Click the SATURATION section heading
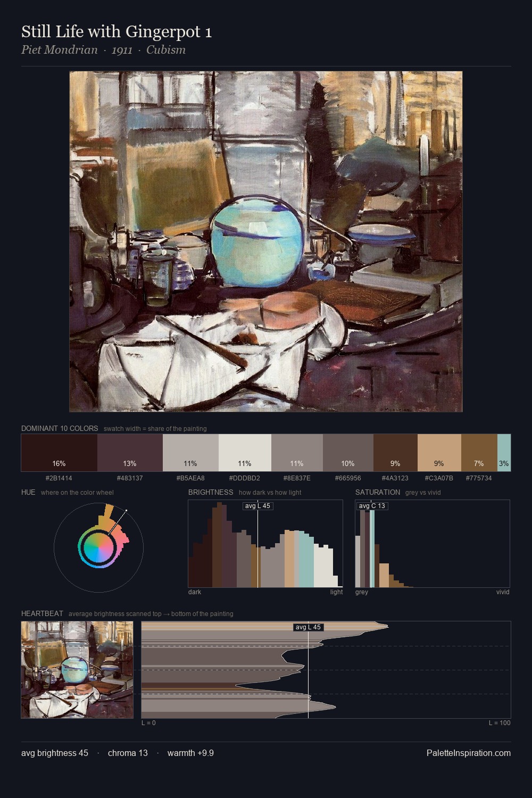The image size is (532, 798). click(378, 492)
